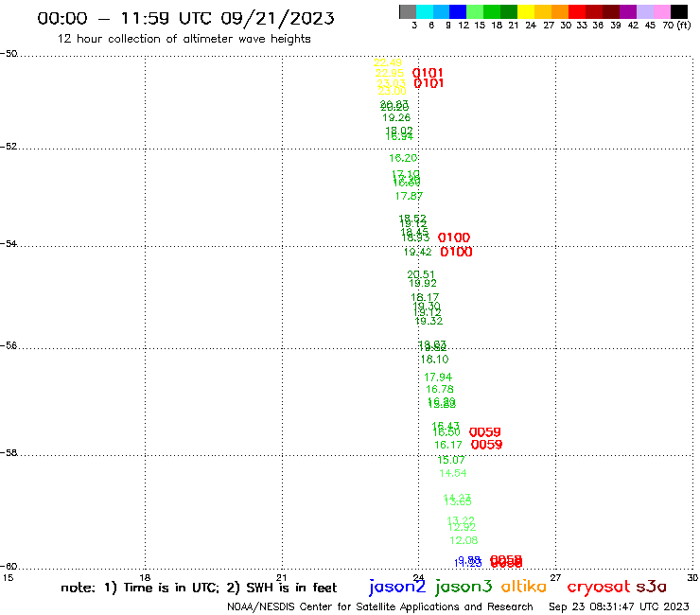The image size is (700, 615).
Task: Click the 18 longitude axis label at the bottom
Action: pyautogui.click(x=145, y=578)
